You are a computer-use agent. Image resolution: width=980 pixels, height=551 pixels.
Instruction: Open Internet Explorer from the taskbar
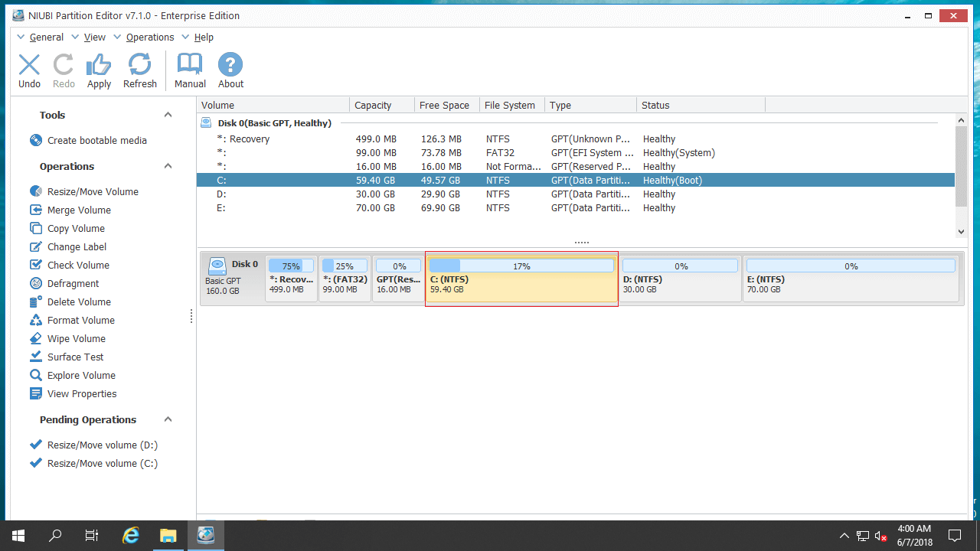[131, 535]
